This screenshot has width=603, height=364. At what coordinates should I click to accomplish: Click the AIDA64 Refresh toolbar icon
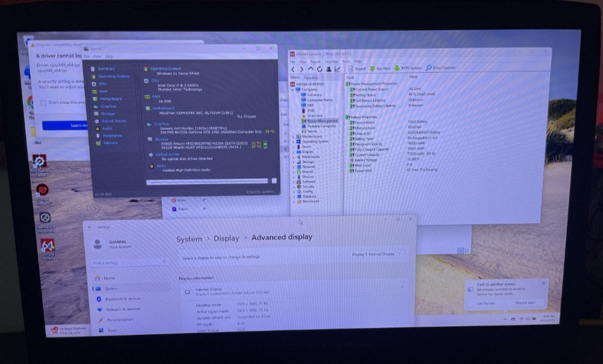(320, 69)
